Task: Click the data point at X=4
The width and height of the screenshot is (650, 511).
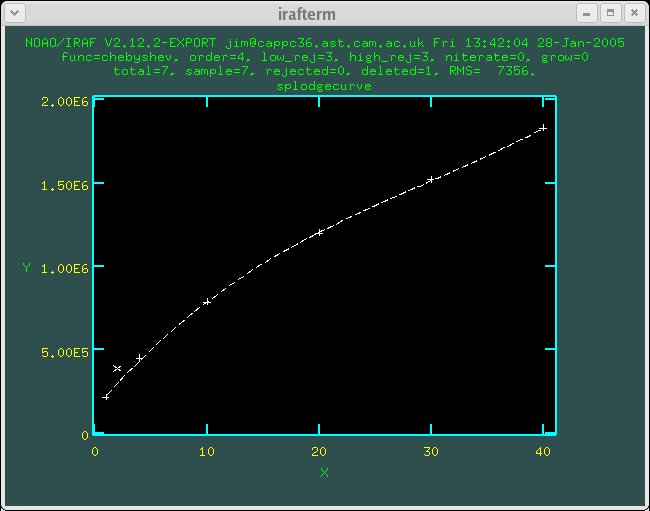Action: click(140, 358)
